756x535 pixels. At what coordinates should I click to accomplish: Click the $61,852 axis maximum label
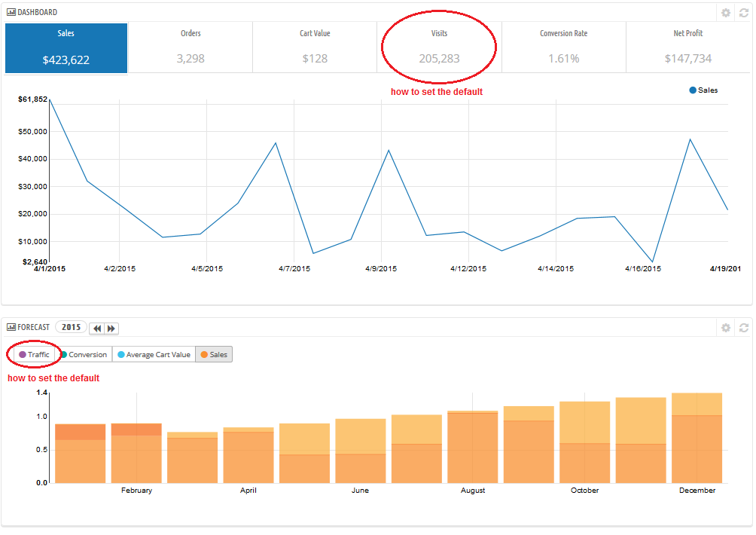[33, 99]
